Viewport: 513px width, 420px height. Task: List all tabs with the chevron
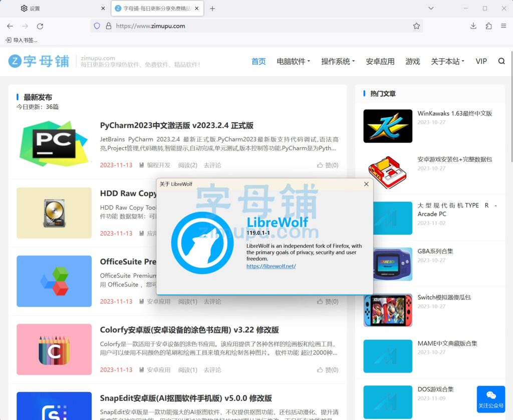[431, 8]
